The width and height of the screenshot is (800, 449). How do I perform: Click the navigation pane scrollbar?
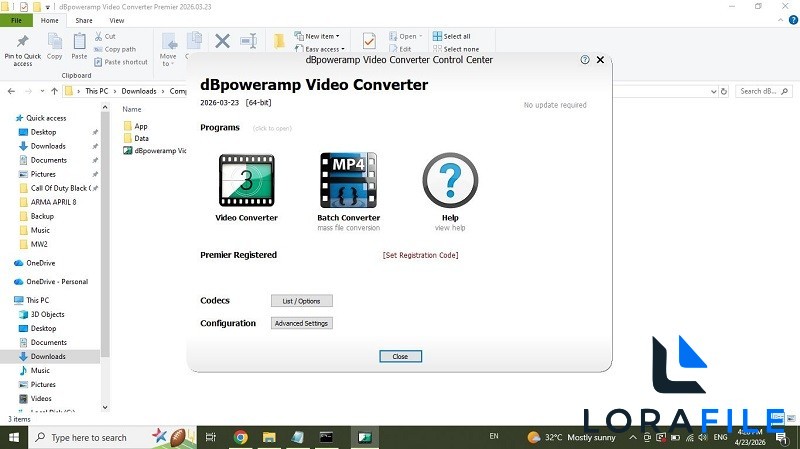click(105, 235)
